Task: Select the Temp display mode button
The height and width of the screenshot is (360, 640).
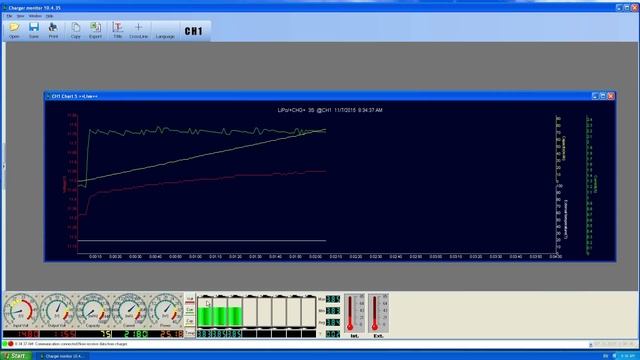Action: coord(190,333)
